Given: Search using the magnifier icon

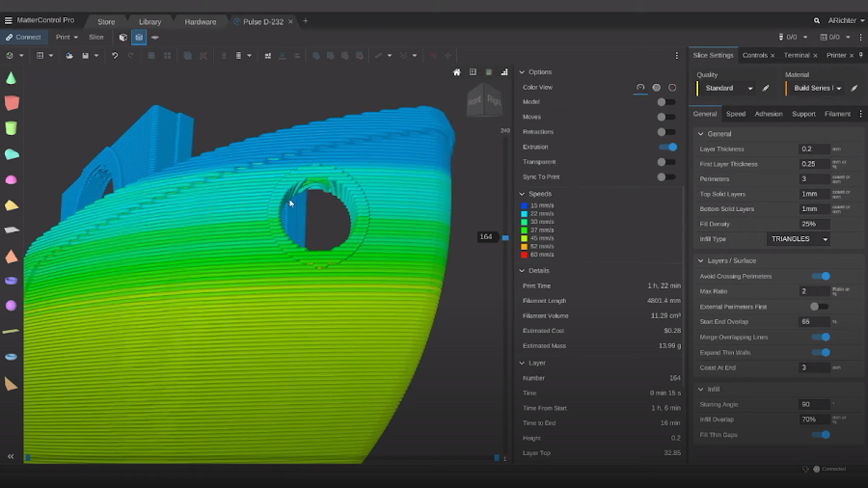Looking at the screenshot, I should [817, 20].
